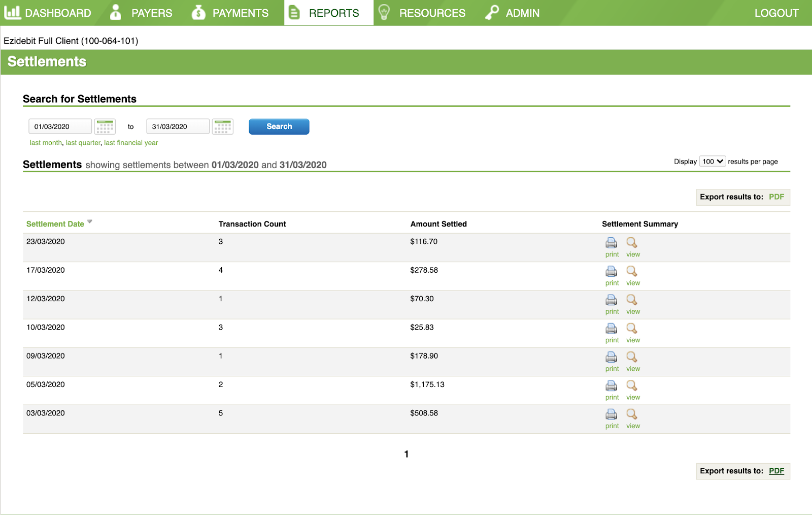Click the Amount Settled column header
The image size is (812, 515).
[x=438, y=224]
